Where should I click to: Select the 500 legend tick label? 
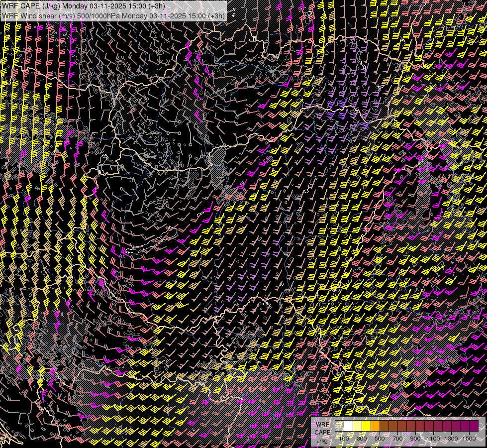380,439
